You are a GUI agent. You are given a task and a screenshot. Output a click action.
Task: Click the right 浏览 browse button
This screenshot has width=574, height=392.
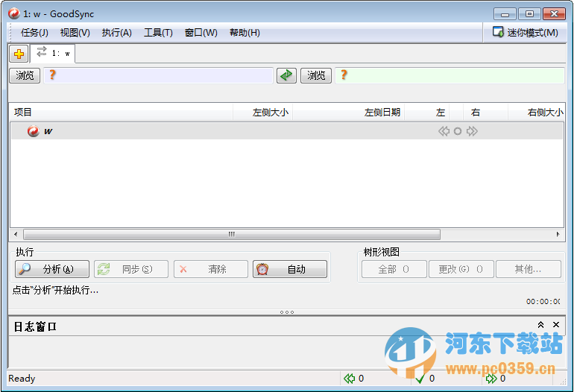tap(316, 76)
